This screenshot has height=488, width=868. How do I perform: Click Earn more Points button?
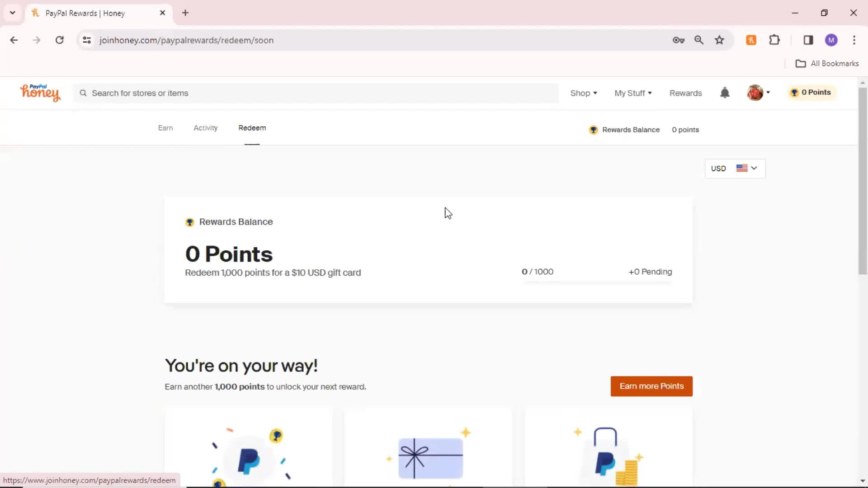[x=651, y=386]
